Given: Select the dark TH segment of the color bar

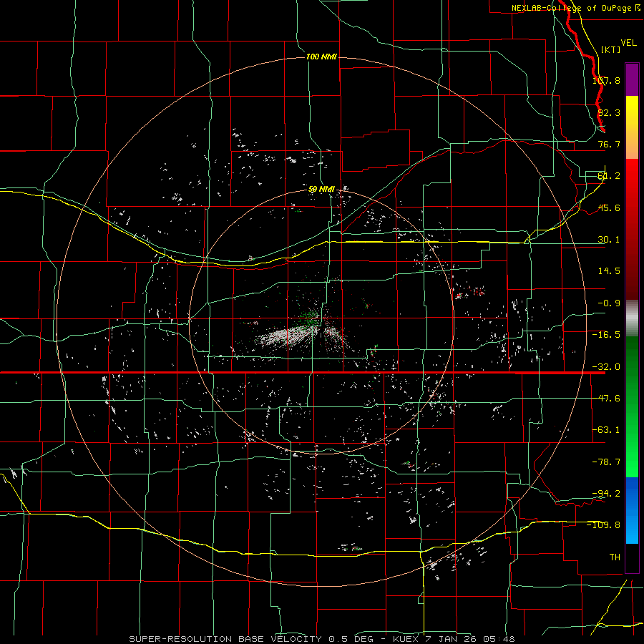Looking at the screenshot, I should tap(632, 557).
